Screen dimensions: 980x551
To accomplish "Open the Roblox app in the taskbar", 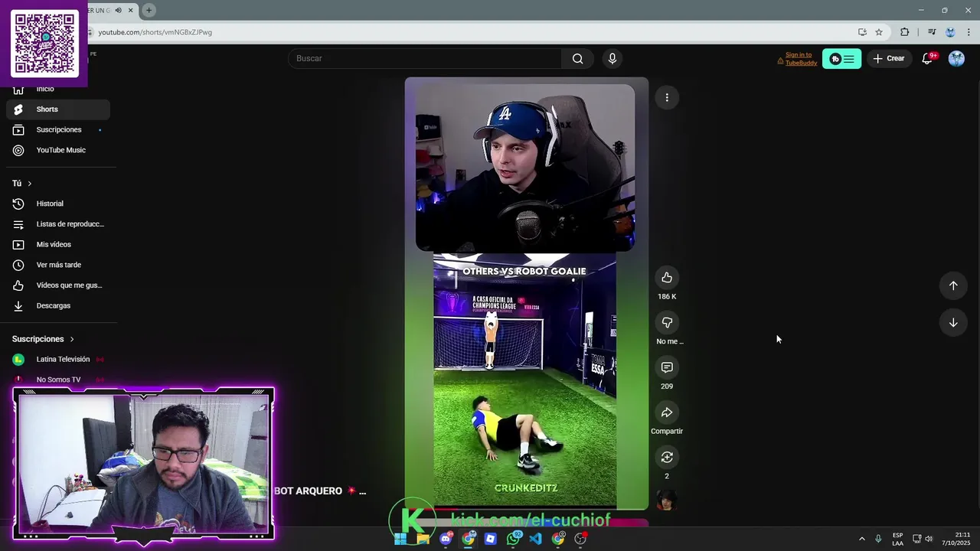I will click(x=491, y=539).
